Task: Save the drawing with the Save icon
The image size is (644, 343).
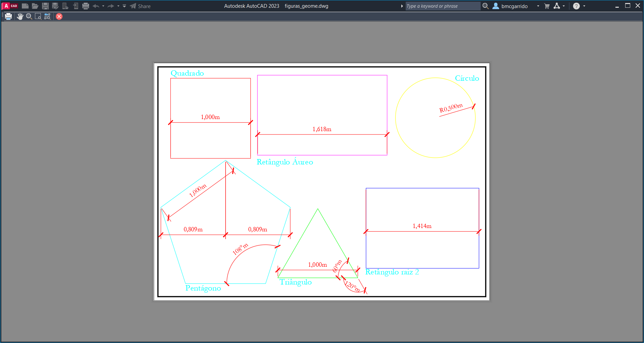Action: (x=45, y=6)
